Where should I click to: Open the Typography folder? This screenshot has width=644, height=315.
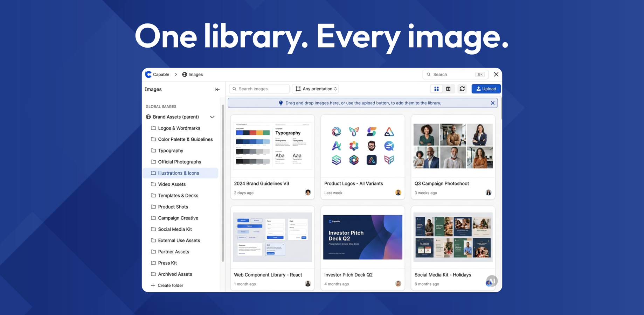(180, 150)
